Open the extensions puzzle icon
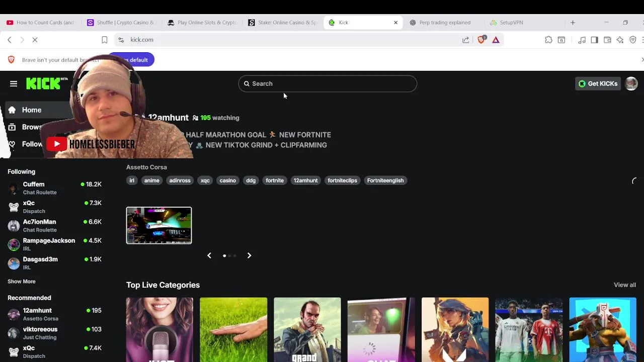This screenshot has height=362, width=644. [x=548, y=40]
